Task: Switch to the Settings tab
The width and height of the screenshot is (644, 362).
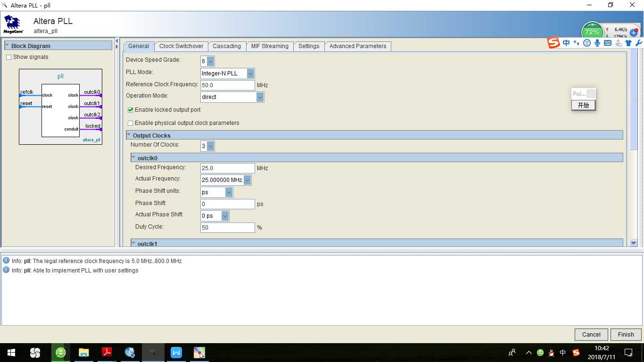Action: point(309,46)
